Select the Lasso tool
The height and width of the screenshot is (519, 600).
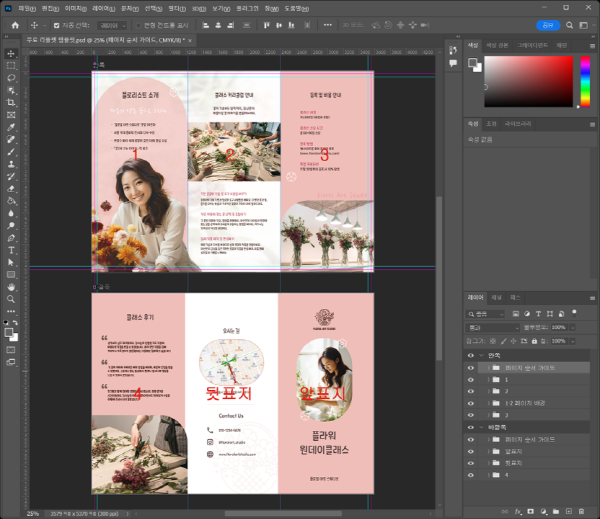[x=11, y=77]
